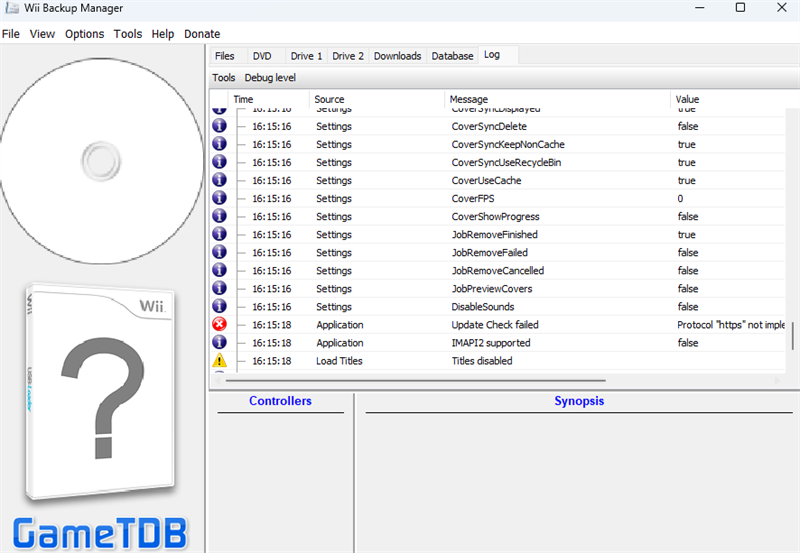The width and height of the screenshot is (800, 553).
Task: Click the 'Load Titles' source cell
Action: coord(339,361)
